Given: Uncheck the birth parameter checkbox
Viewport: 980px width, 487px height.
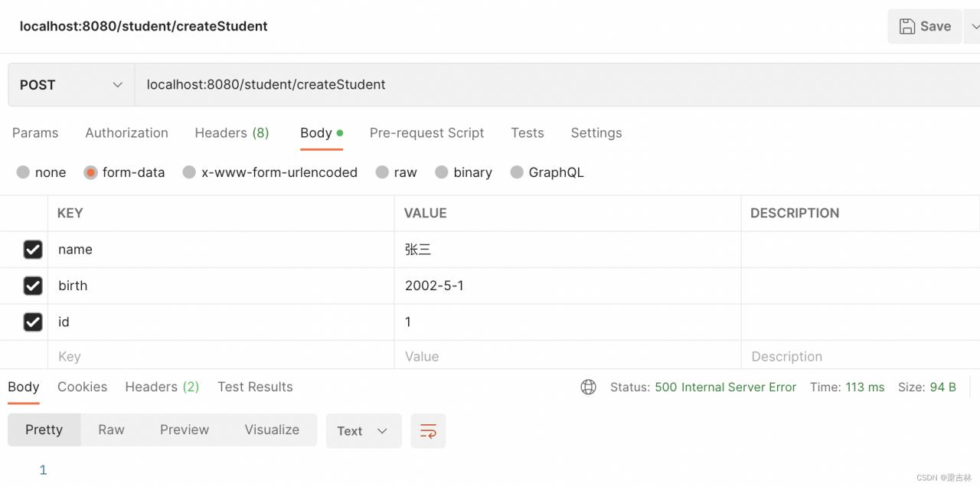Looking at the screenshot, I should [33, 286].
